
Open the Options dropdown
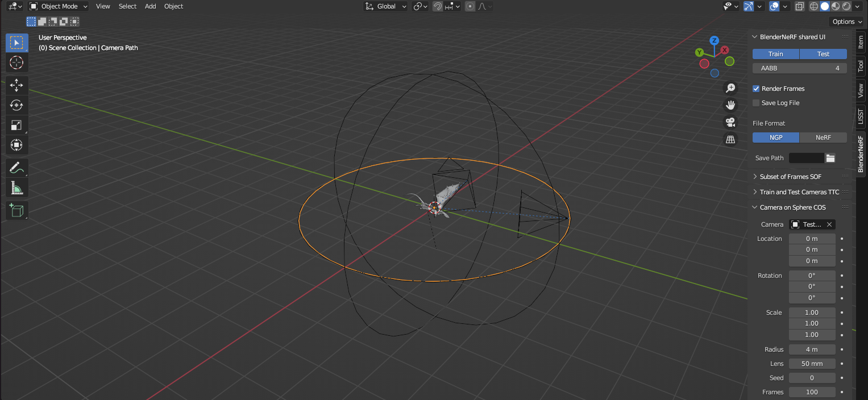[x=847, y=22]
